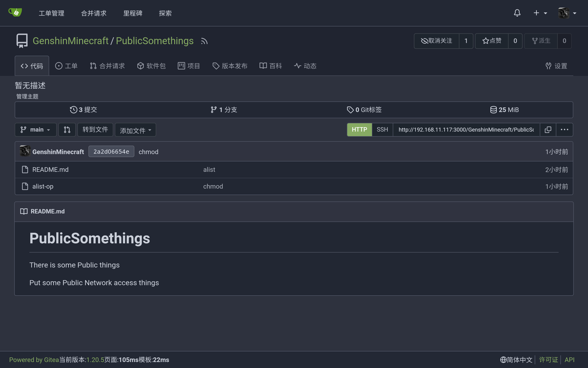The height and width of the screenshot is (368, 588).
Task: Expand the 添加文件 dropdown
Action: pyautogui.click(x=135, y=130)
